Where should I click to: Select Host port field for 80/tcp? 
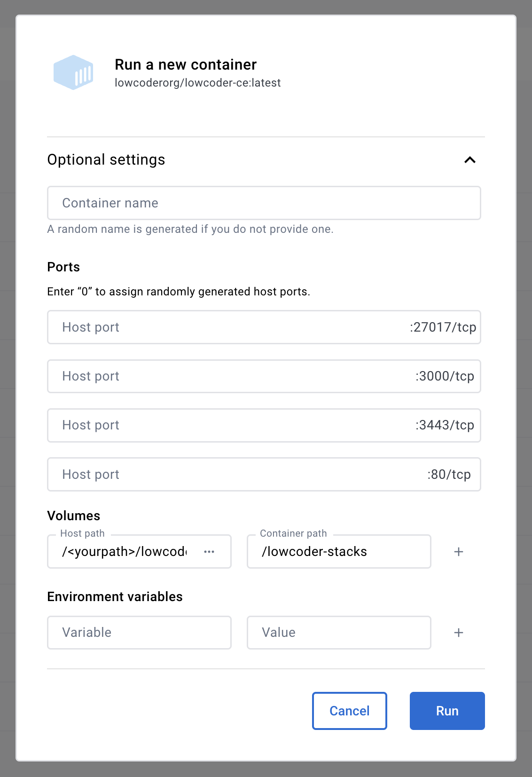click(226, 474)
